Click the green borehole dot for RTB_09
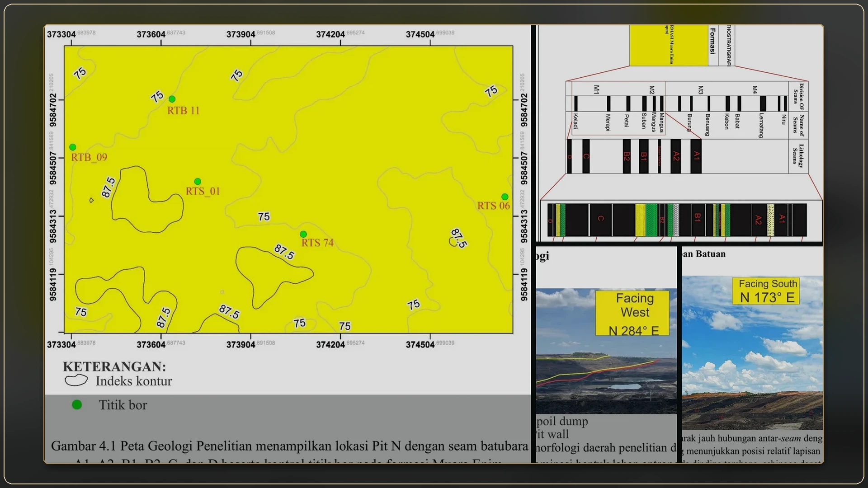 coord(73,147)
